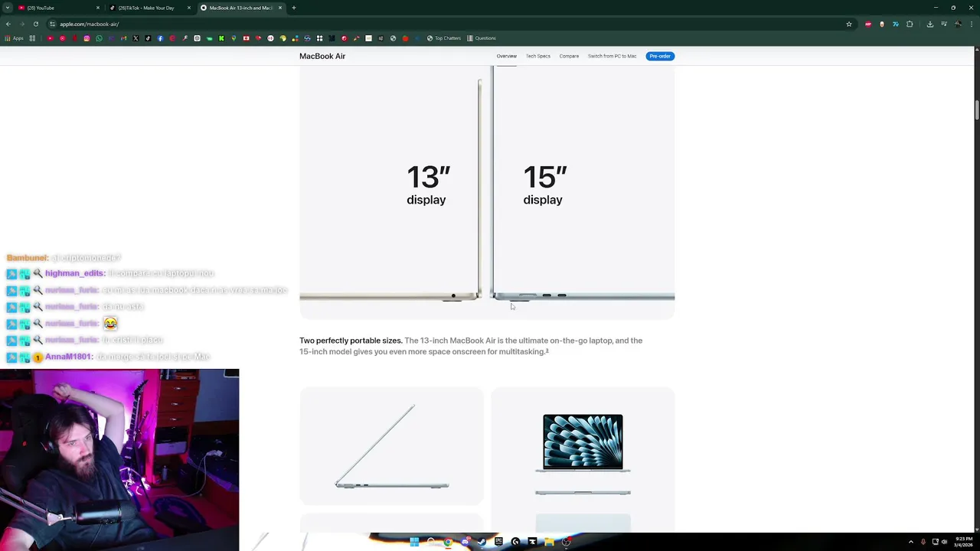
Task: Open the tab search dropdown arrow
Action: pos(7,8)
